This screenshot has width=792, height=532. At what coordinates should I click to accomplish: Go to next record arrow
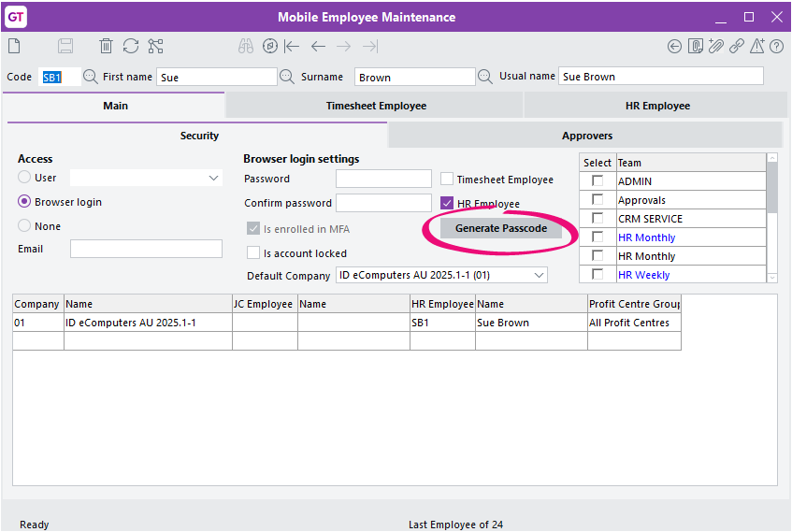click(x=343, y=47)
